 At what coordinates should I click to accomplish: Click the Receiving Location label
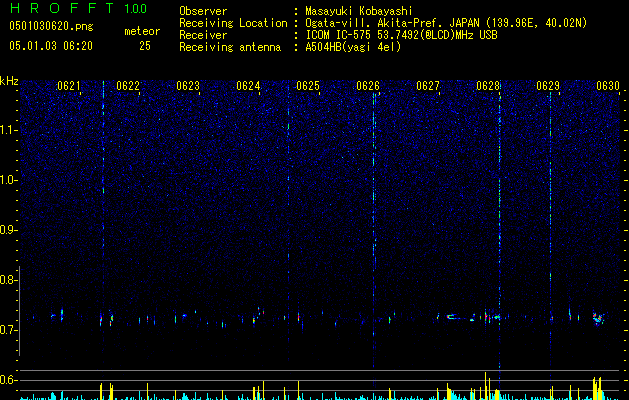[233, 23]
